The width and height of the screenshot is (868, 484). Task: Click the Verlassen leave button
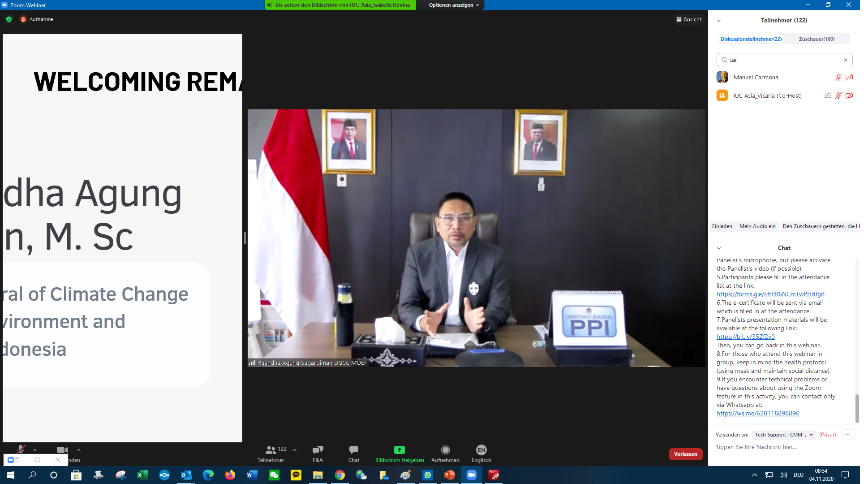coord(685,454)
